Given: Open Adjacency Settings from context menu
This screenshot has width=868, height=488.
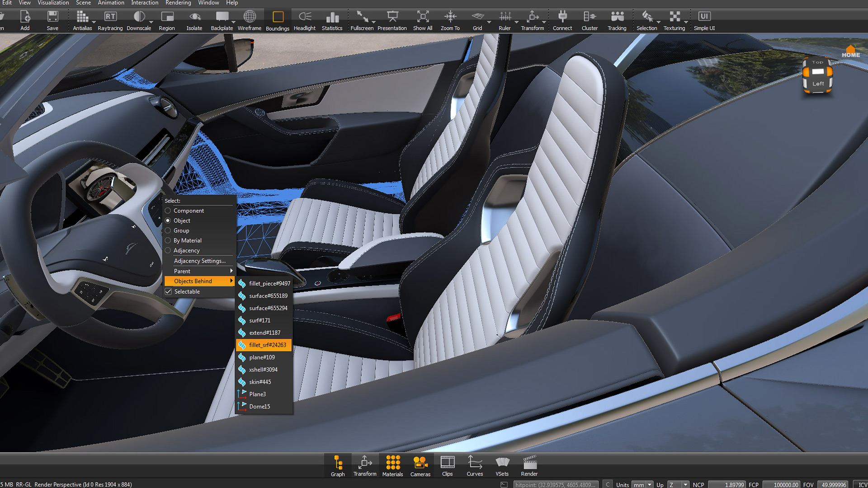Looking at the screenshot, I should [200, 261].
